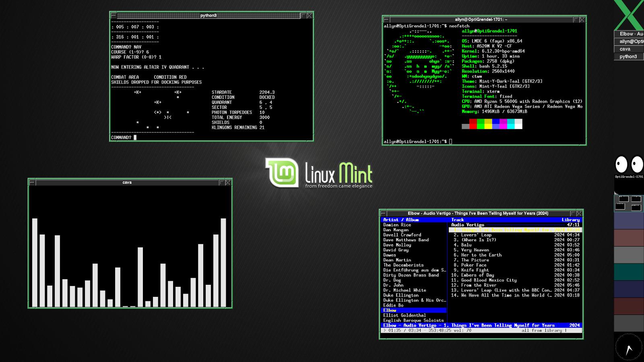Click the xeyes googly eyes widget
Viewport: 644px width, 362px height.
[x=629, y=165]
